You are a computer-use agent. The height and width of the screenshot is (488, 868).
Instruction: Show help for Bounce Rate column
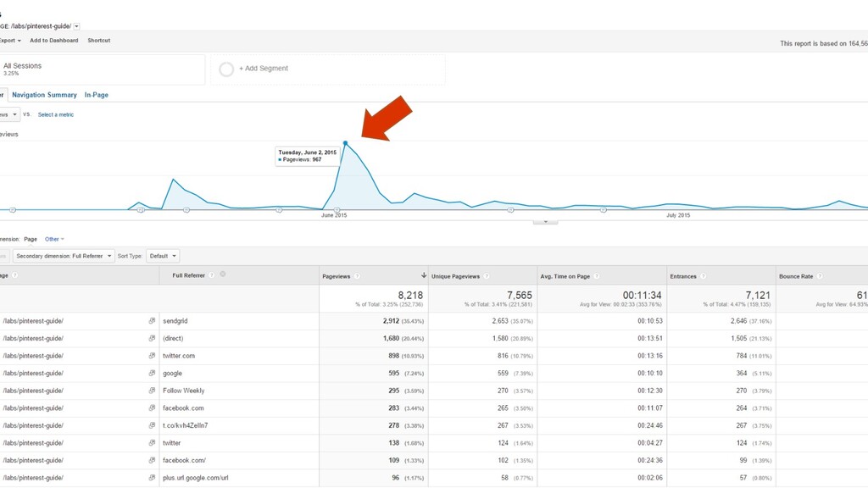point(820,276)
